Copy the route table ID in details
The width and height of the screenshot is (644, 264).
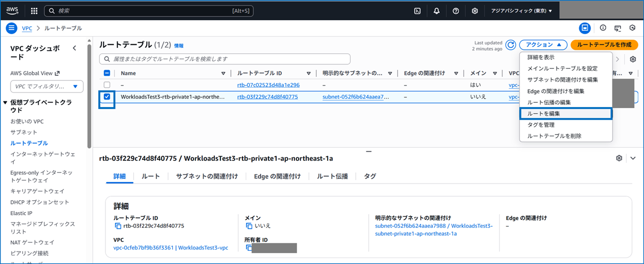[x=119, y=226]
